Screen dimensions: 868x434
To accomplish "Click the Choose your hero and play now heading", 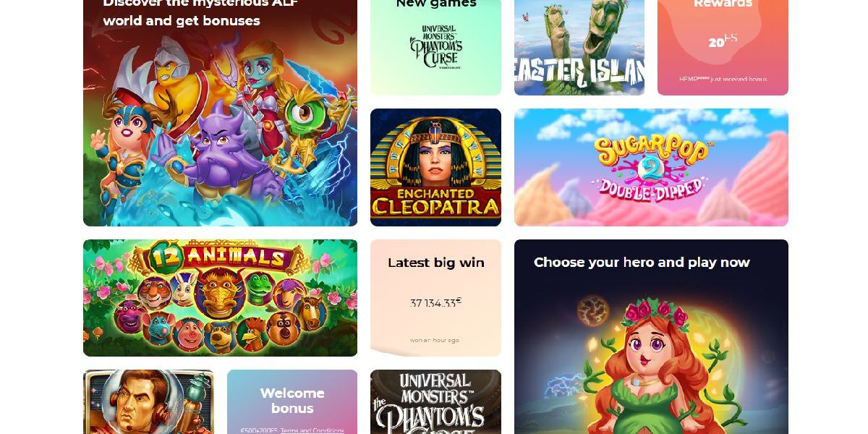I will click(642, 262).
